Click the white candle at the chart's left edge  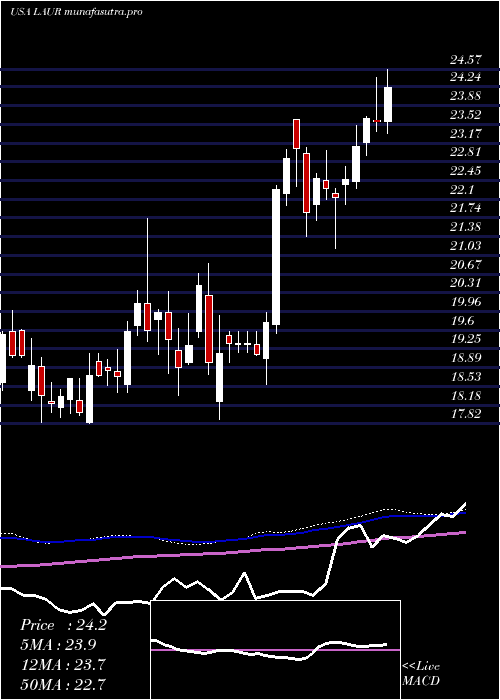tap(3, 358)
